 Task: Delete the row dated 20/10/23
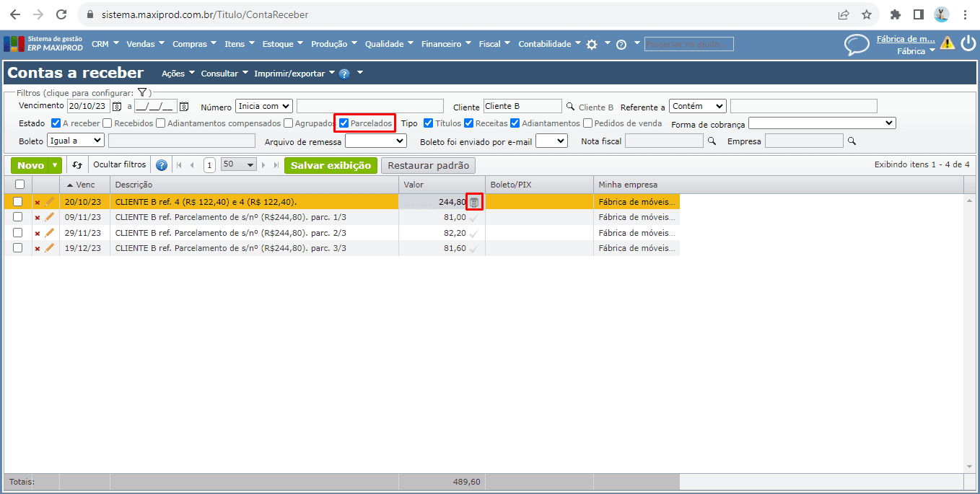coord(38,203)
